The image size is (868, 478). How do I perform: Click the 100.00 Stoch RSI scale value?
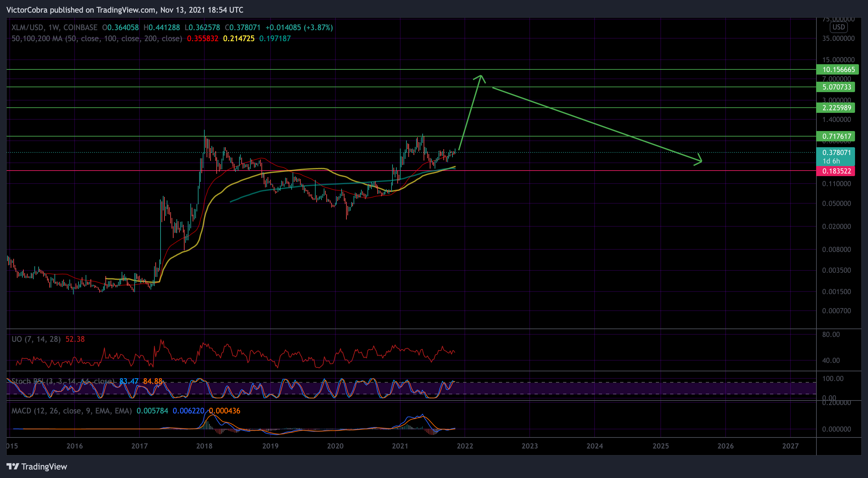(x=833, y=379)
